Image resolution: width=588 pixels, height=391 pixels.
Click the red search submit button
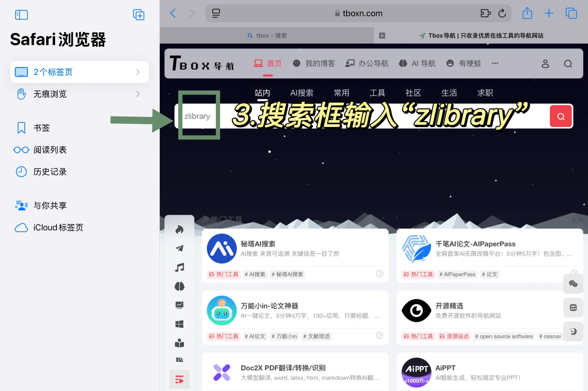click(x=561, y=116)
